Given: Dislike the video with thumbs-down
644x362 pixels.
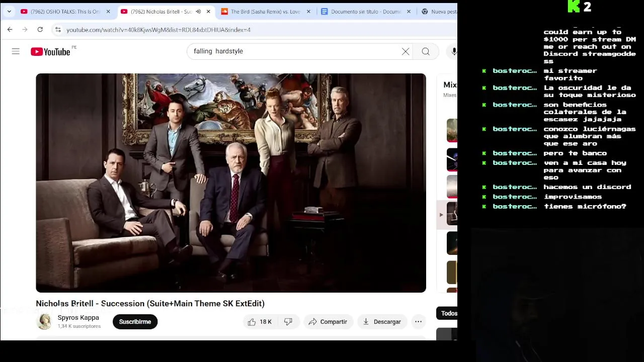Looking at the screenshot, I should [x=288, y=322].
